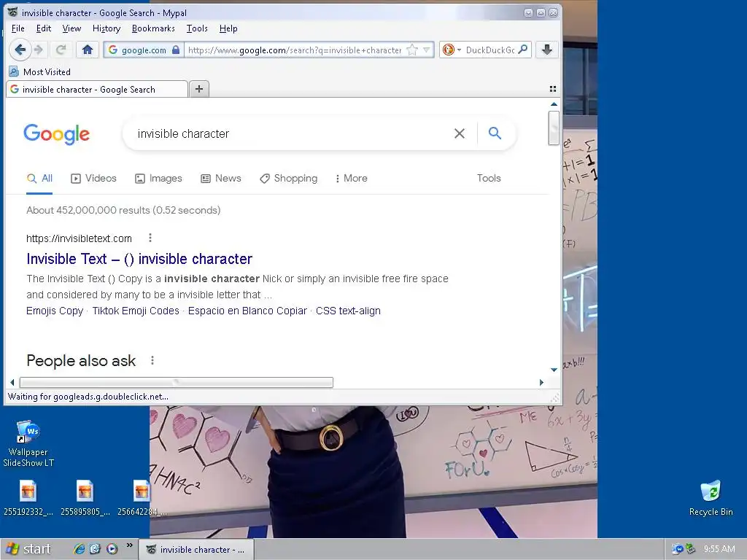Click the Google logo

[57, 134]
